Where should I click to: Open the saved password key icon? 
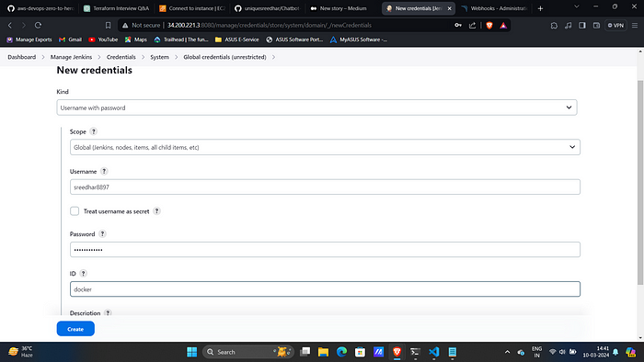click(x=458, y=25)
